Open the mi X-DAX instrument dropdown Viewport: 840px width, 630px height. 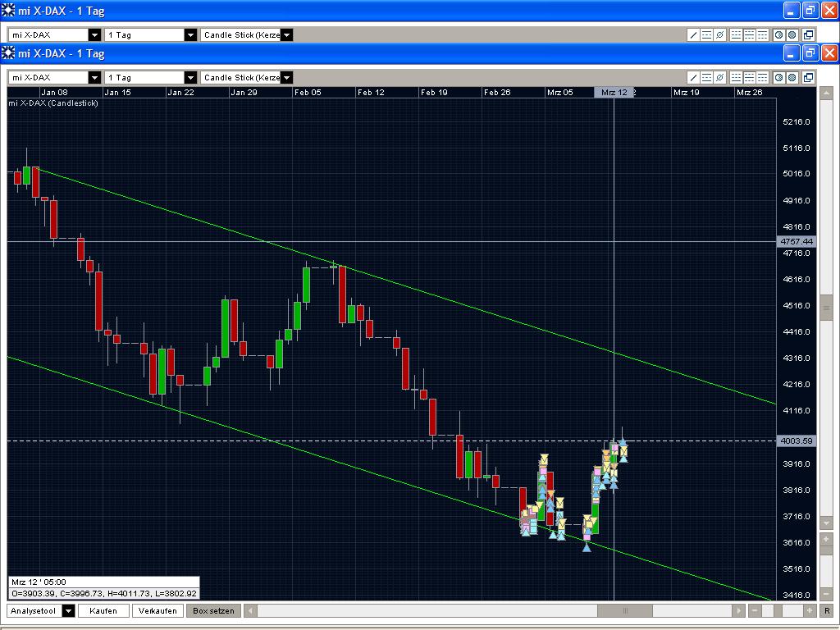coord(95,77)
